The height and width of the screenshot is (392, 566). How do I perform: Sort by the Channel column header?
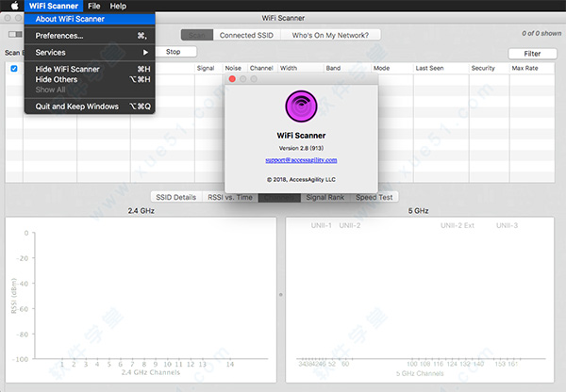tap(261, 68)
